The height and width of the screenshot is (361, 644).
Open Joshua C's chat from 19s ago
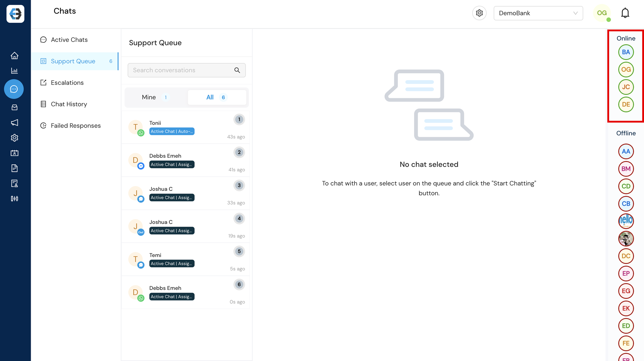(185, 226)
